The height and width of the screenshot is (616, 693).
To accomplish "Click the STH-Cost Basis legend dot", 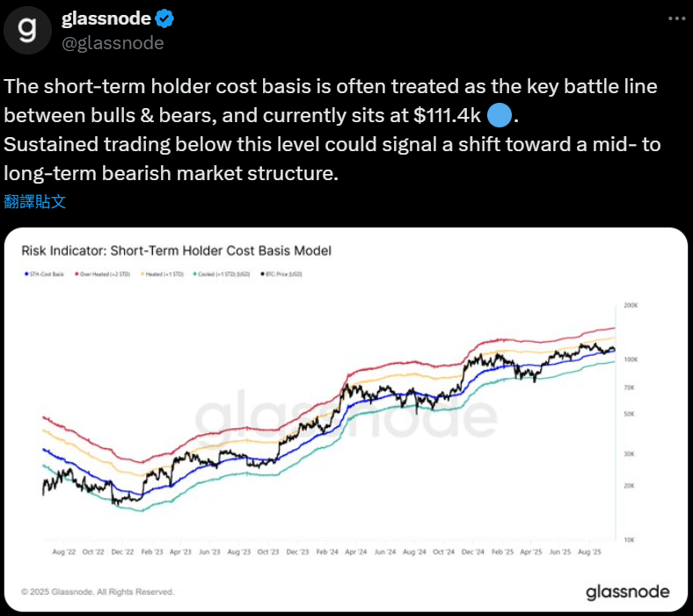I will tap(26, 274).
